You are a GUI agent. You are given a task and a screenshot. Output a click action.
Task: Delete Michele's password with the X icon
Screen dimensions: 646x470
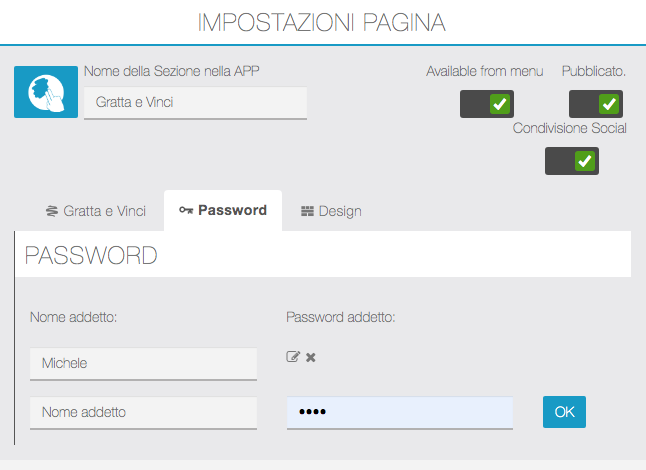pos(311,357)
